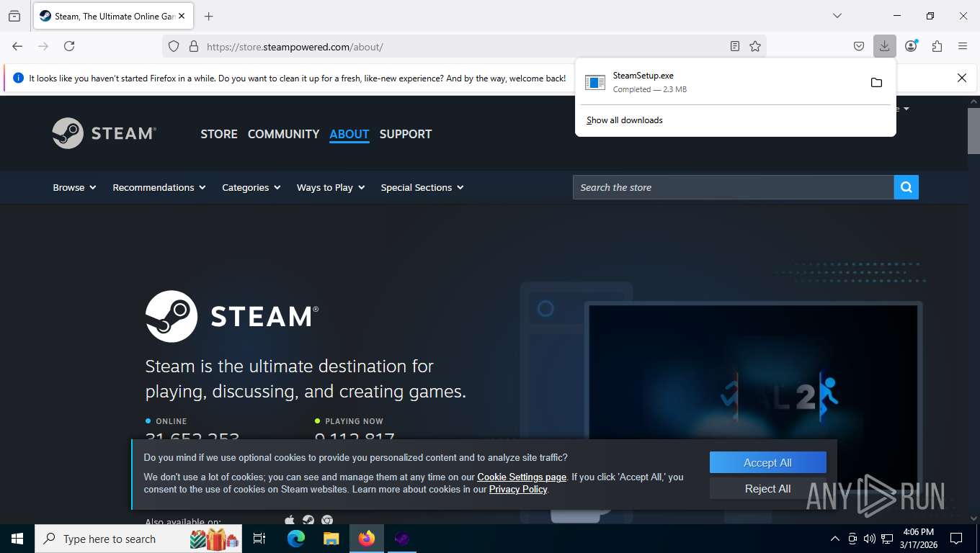
Task: Toggle reader view icon
Action: (x=735, y=46)
